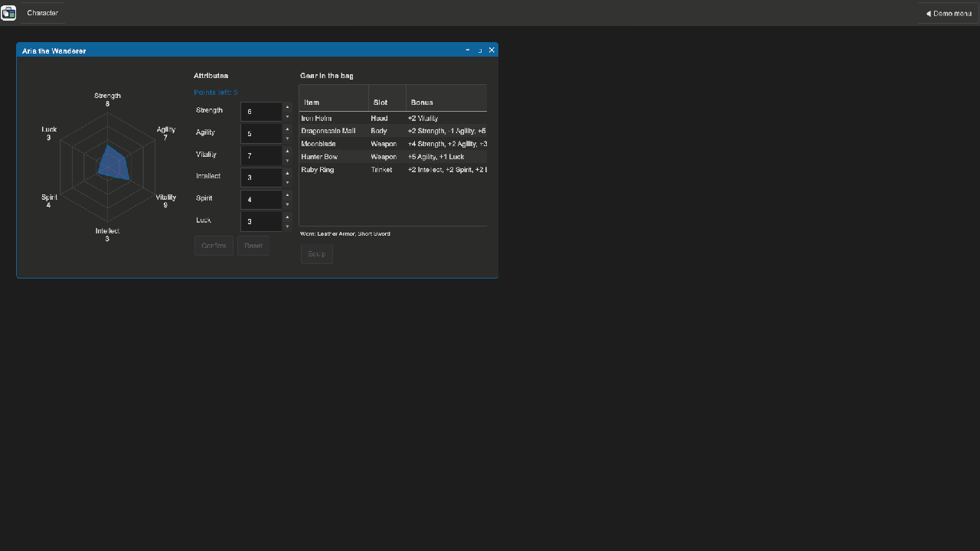
Task: Increase Spirit with the up arrow
Action: [x=287, y=195]
